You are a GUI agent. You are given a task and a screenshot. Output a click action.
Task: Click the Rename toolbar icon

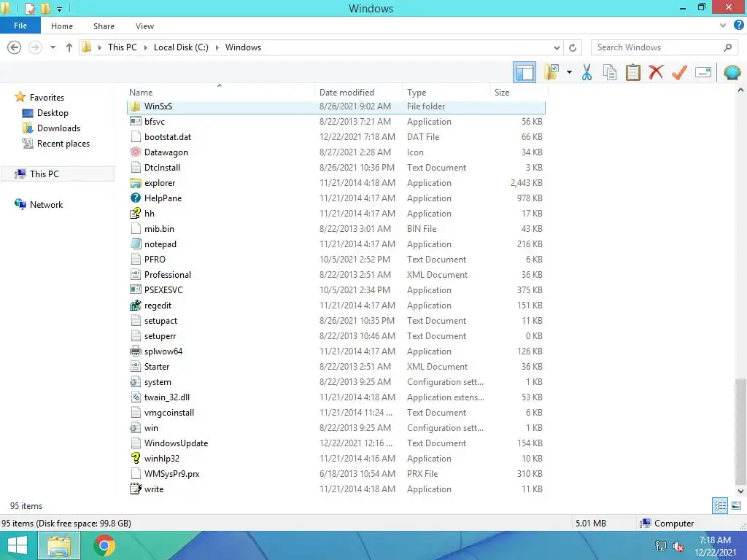click(703, 72)
